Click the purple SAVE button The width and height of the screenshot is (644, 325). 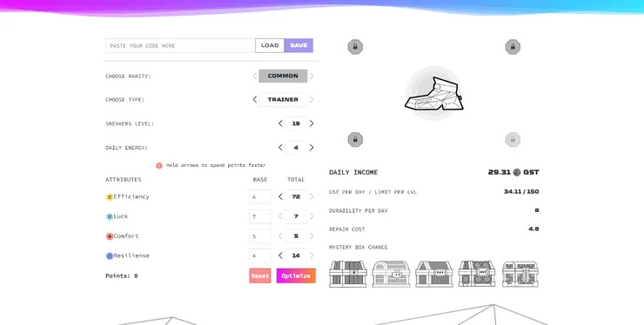tap(299, 45)
